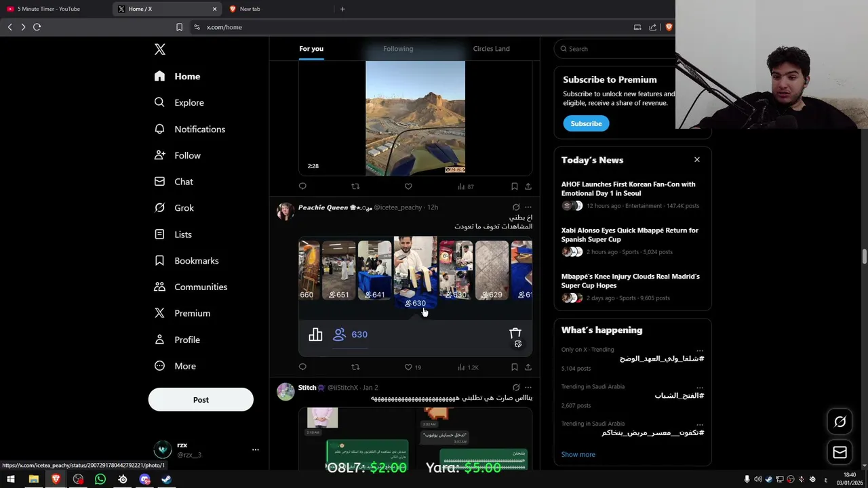
Task: Click the trash delete icon in post
Action: click(x=515, y=333)
